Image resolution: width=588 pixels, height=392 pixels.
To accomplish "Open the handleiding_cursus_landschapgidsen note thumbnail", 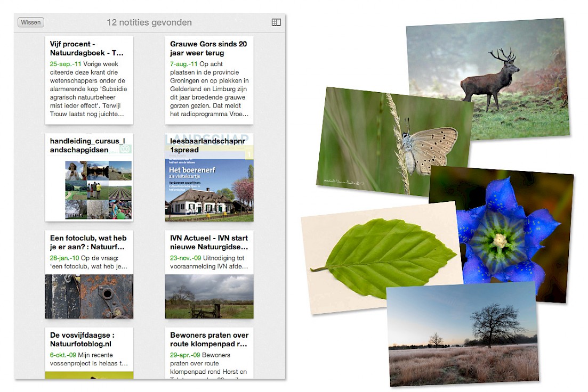I will (89, 177).
